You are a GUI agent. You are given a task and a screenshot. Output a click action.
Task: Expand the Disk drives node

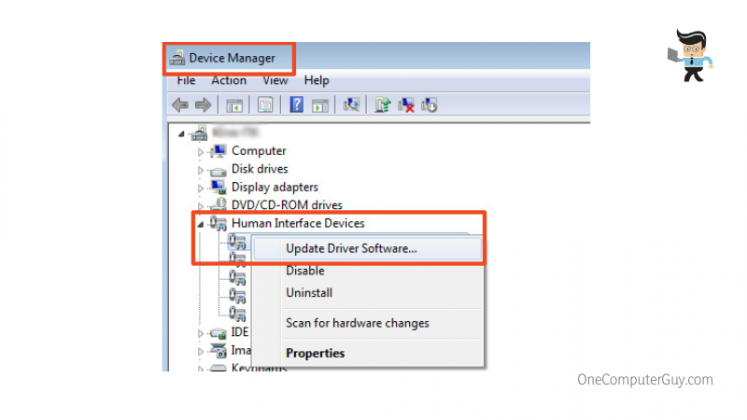point(201,170)
